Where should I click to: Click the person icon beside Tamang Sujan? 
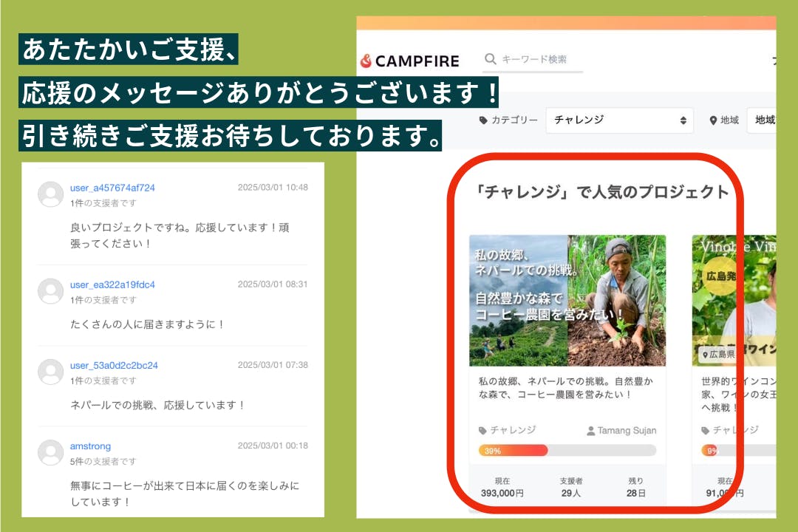590,431
